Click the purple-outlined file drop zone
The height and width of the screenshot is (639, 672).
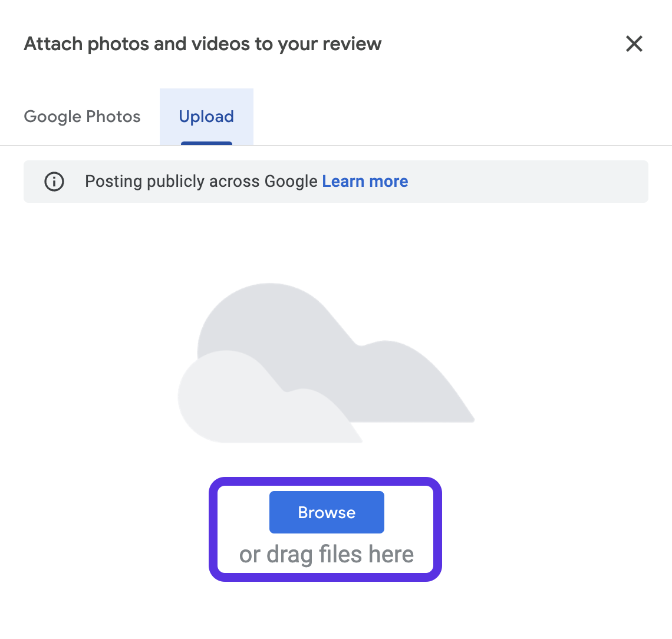(325, 529)
